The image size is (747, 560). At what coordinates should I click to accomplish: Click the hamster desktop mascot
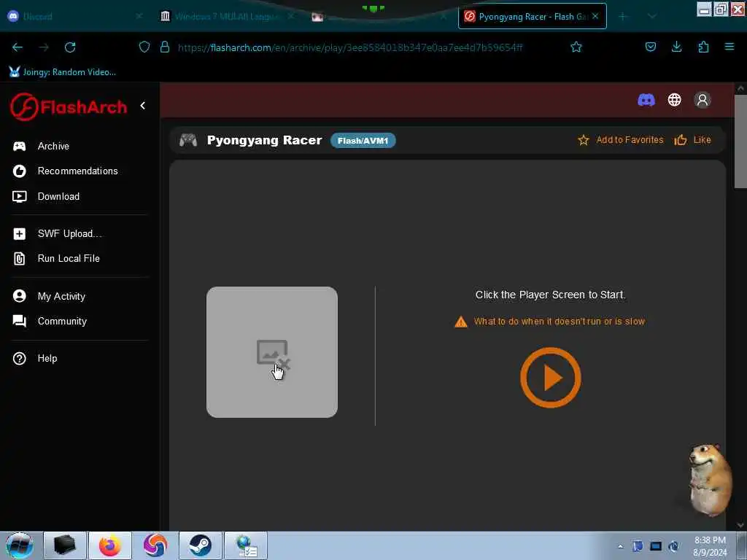pos(710,480)
